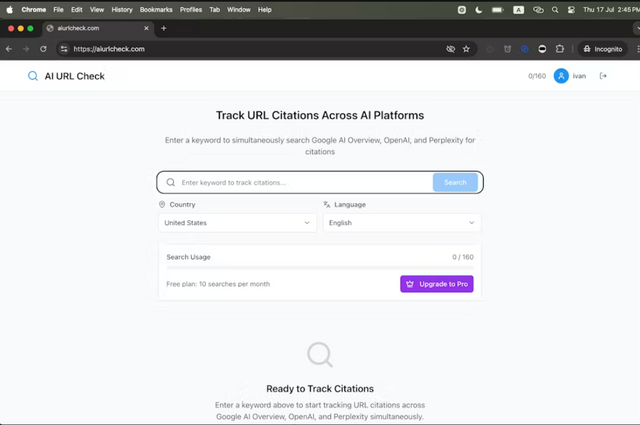
Task: Click Upgrade to Pro button
Action: (437, 284)
